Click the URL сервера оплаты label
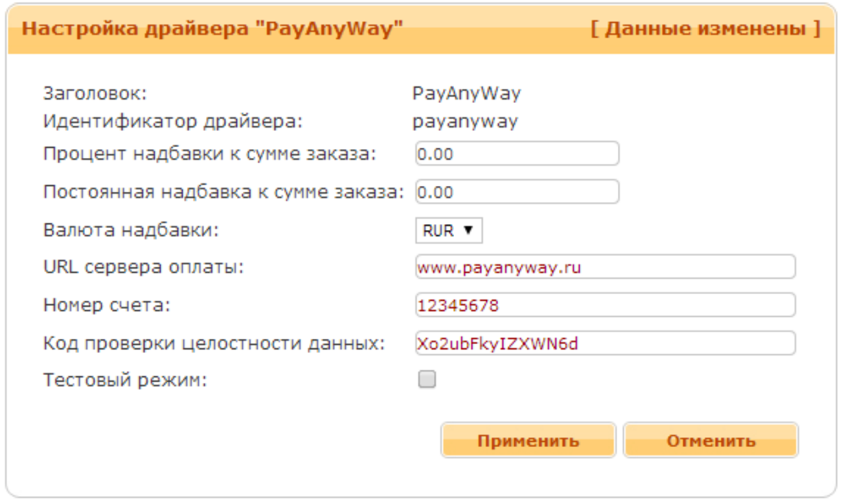Screen dimensions: 842x504 coord(143,267)
